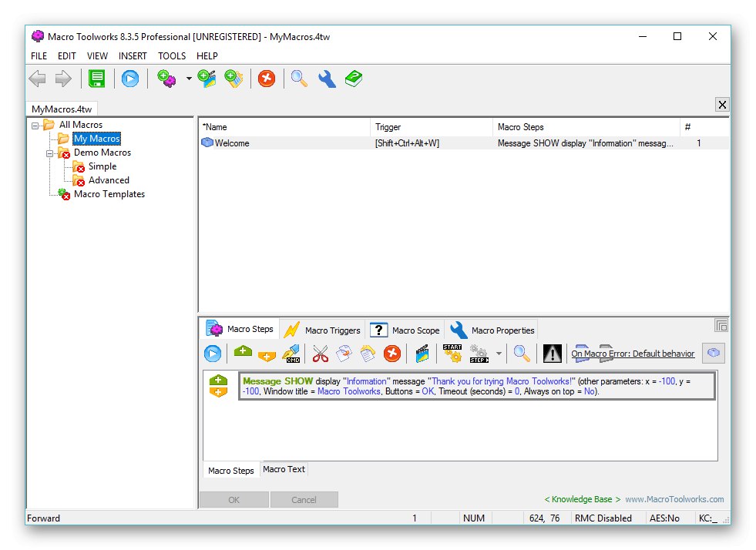Add new macro with purple gear icon
The width and height of the screenshot is (756, 550).
pos(166,79)
